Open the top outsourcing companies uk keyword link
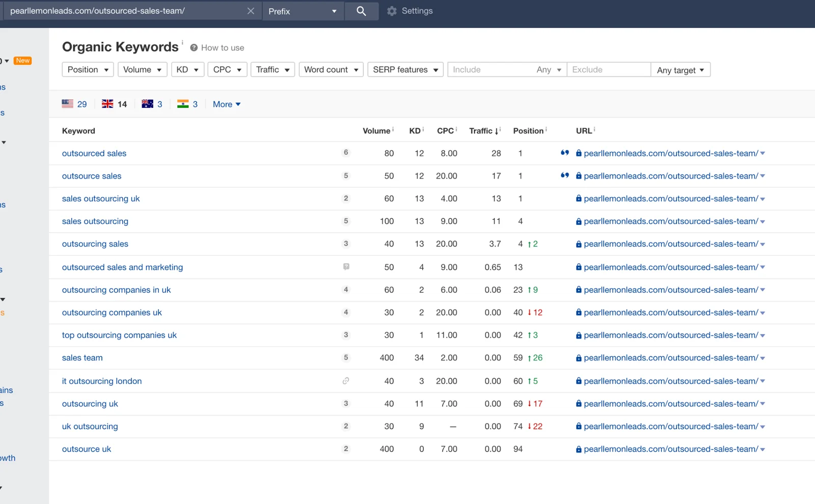Image resolution: width=815 pixels, height=504 pixels. 119,335
